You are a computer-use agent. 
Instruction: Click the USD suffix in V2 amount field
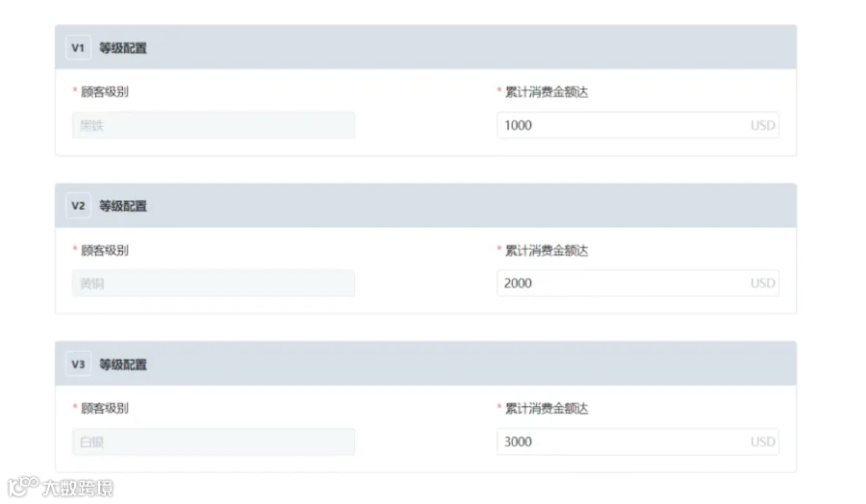763,283
